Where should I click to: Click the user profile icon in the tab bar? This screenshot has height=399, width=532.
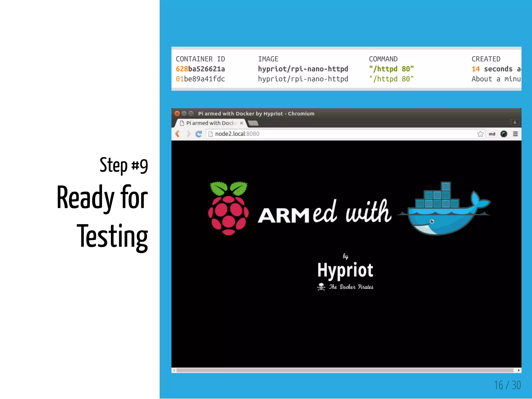515,122
